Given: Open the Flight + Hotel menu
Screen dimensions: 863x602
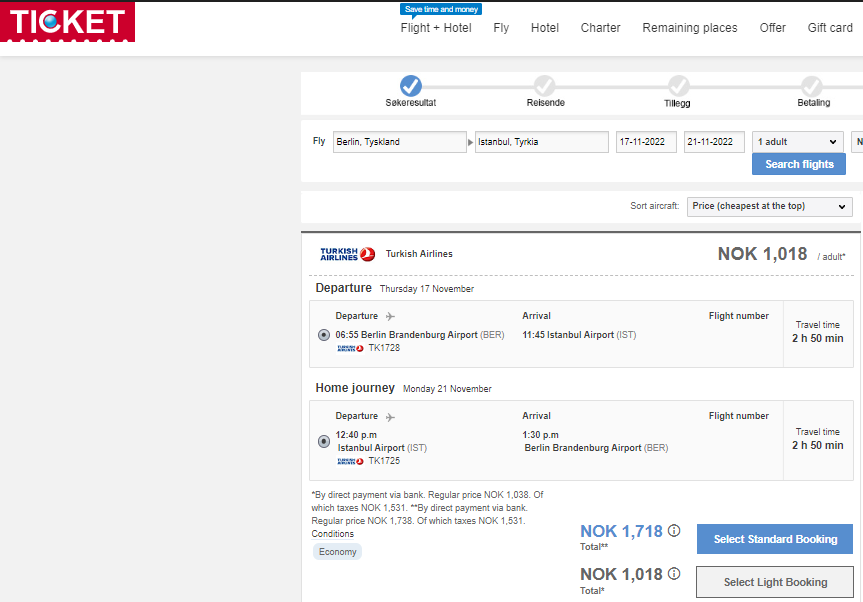Looking at the screenshot, I should [436, 28].
